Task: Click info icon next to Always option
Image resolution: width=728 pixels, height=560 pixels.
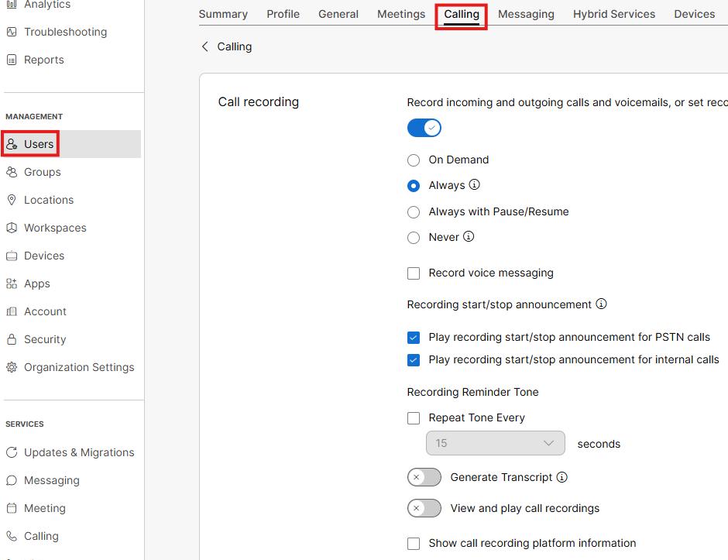Action: [475, 185]
